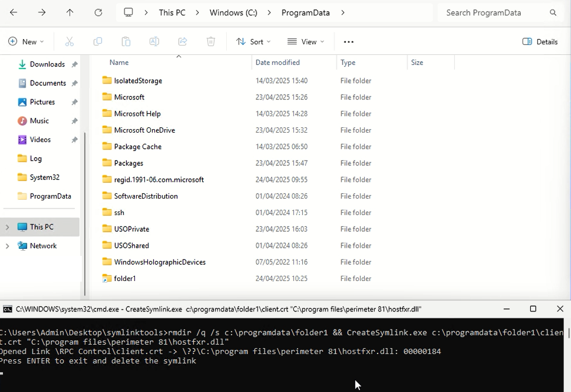This screenshot has height=392, width=571.
Task: Click the Delete trash icon
Action: (x=211, y=41)
